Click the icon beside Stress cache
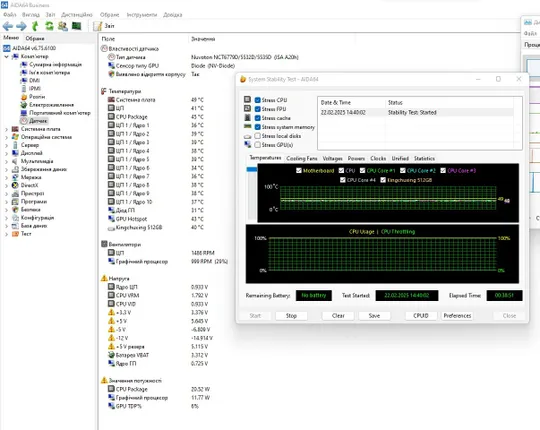This screenshot has width=540, height=430. click(247, 117)
